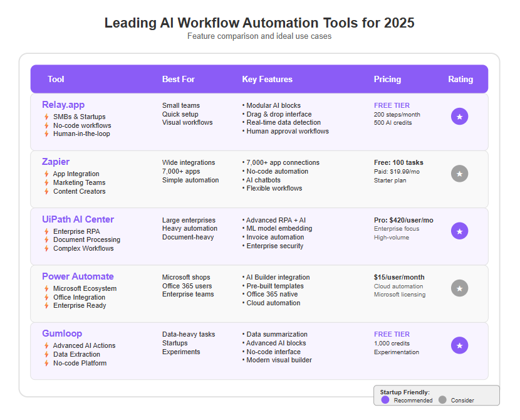The height and width of the screenshot is (420, 520).
Task: Open the Relay.app tool name
Action: coord(63,105)
